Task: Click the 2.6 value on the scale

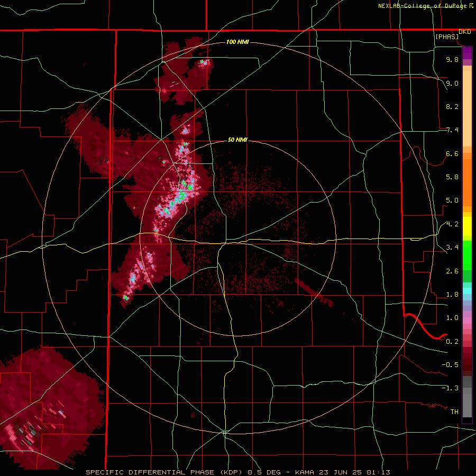Action: pos(452,271)
